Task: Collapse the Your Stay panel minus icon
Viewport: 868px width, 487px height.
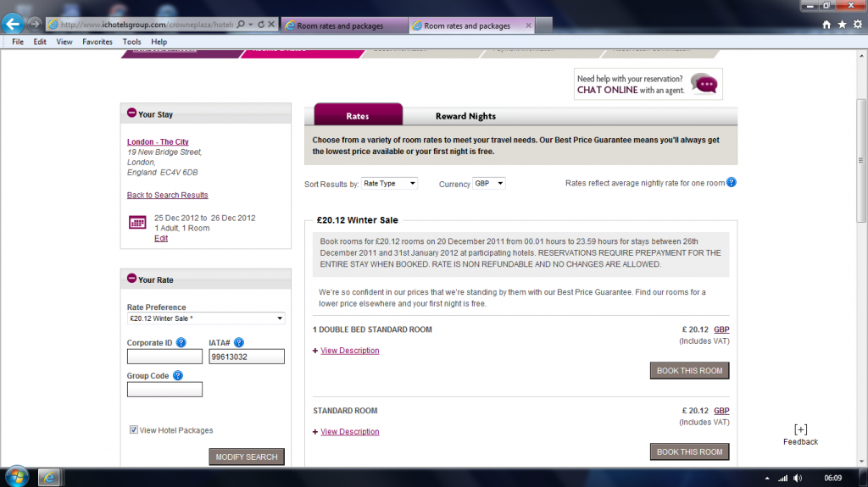Action: pyautogui.click(x=131, y=113)
